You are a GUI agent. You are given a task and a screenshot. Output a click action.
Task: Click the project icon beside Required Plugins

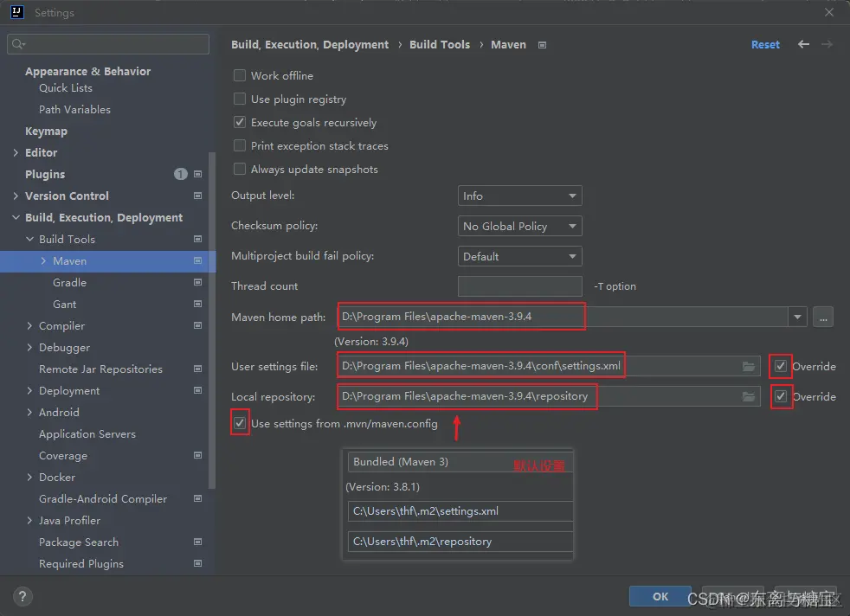coord(198,563)
